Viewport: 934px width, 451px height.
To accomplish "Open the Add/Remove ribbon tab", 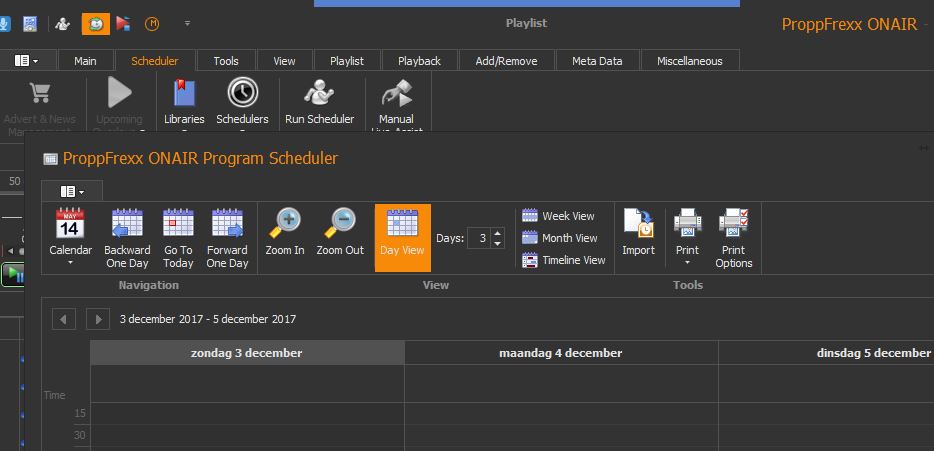I will pyautogui.click(x=506, y=61).
